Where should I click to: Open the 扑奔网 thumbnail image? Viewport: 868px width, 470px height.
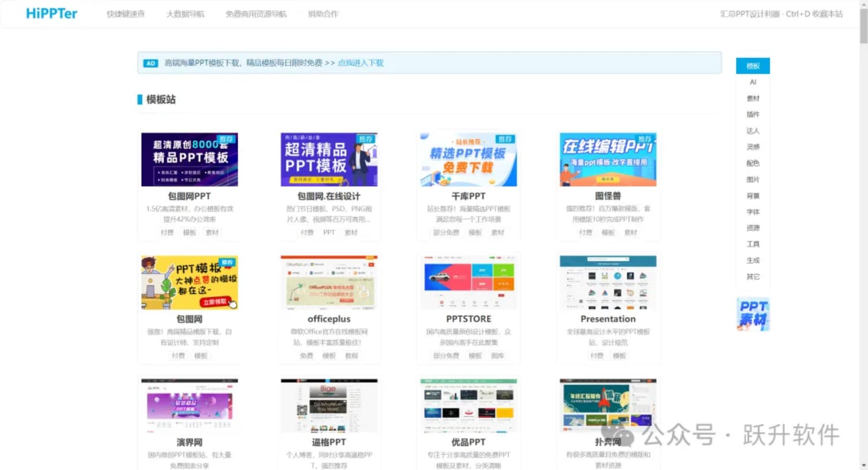coord(608,406)
